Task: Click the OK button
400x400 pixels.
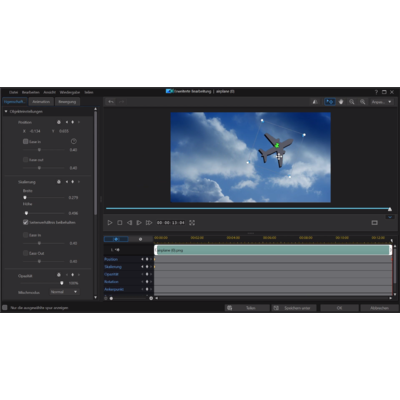Action: [x=339, y=308]
